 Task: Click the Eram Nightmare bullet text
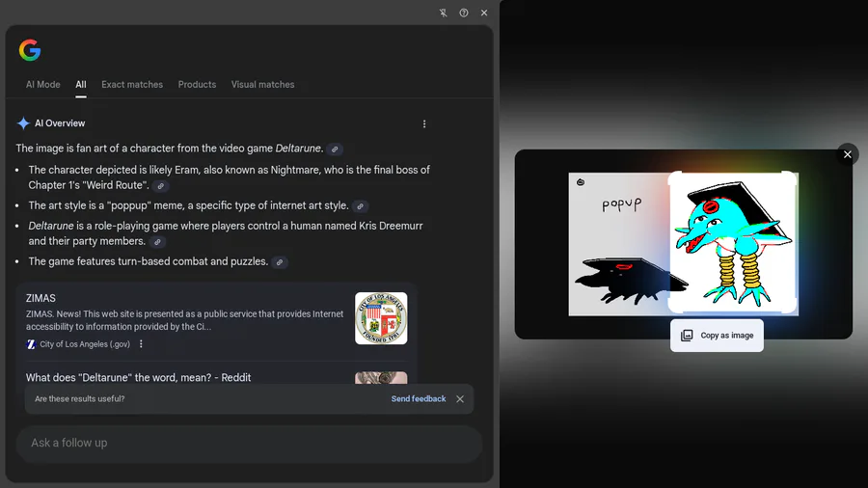(x=230, y=177)
